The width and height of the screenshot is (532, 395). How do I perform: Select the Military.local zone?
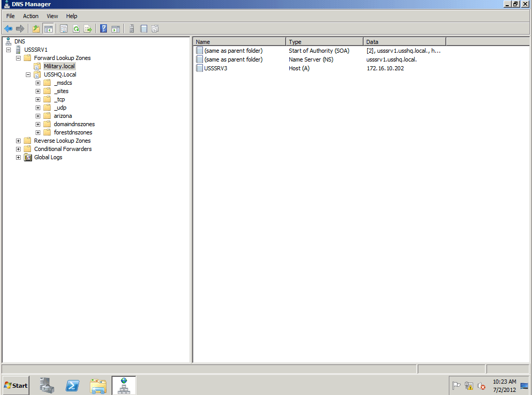(59, 66)
